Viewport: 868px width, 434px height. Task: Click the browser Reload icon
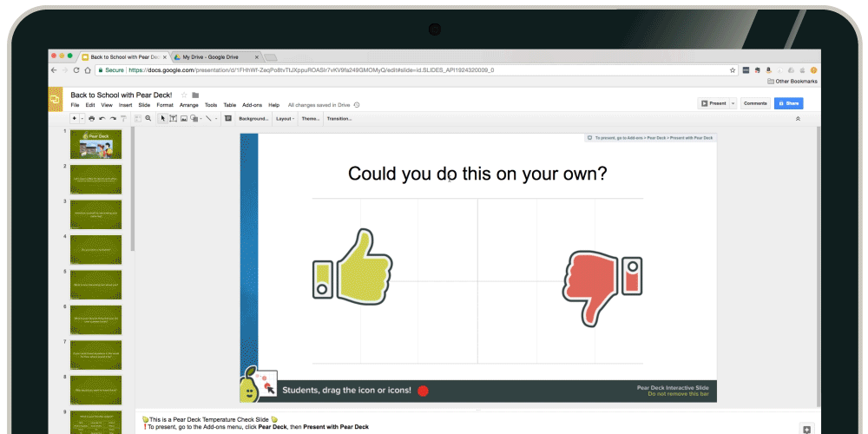pos(76,70)
